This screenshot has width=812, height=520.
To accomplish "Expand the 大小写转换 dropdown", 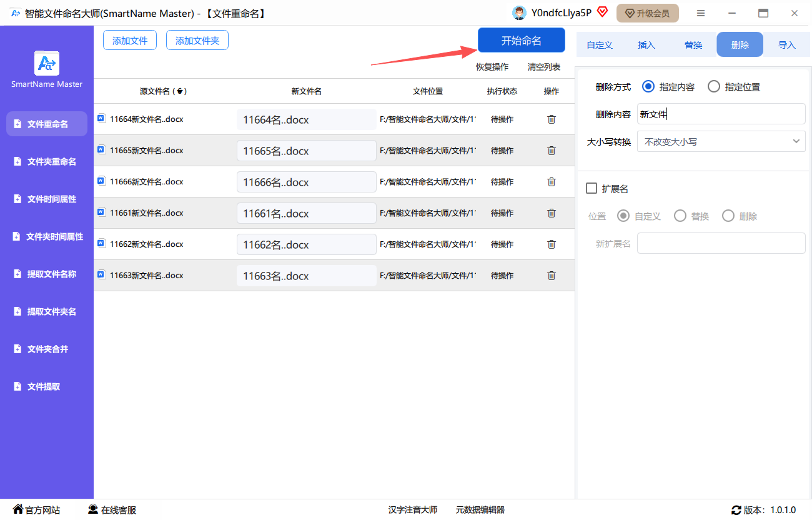I will coord(721,141).
